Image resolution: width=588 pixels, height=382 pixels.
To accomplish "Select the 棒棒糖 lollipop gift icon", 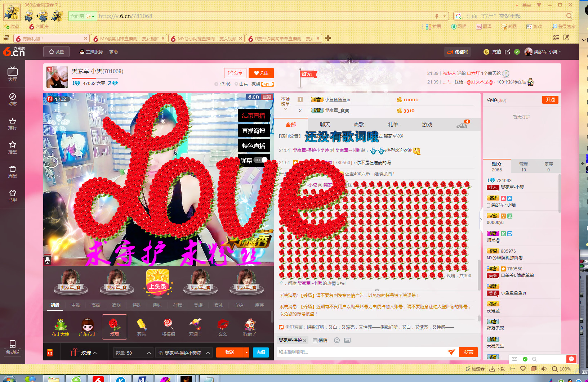I will click(168, 327).
